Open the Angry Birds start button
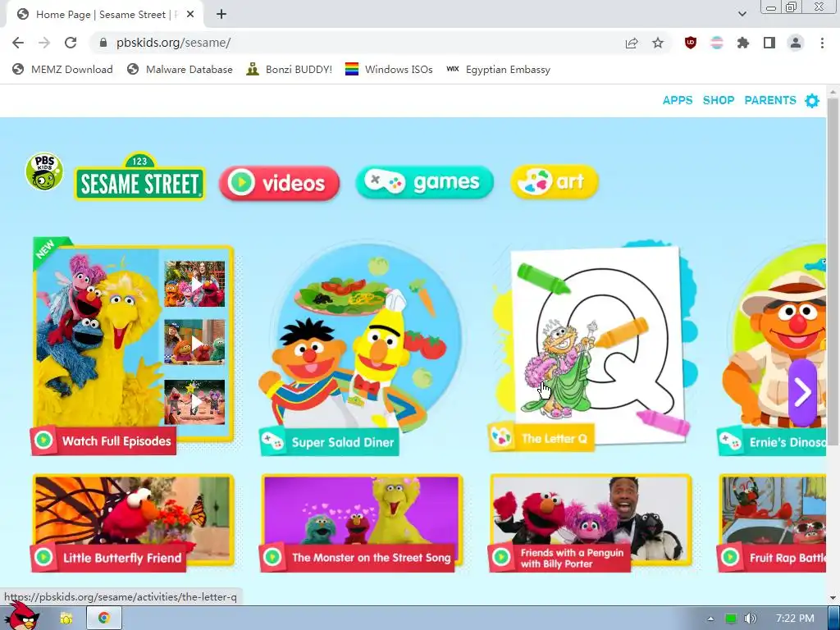 [21, 616]
